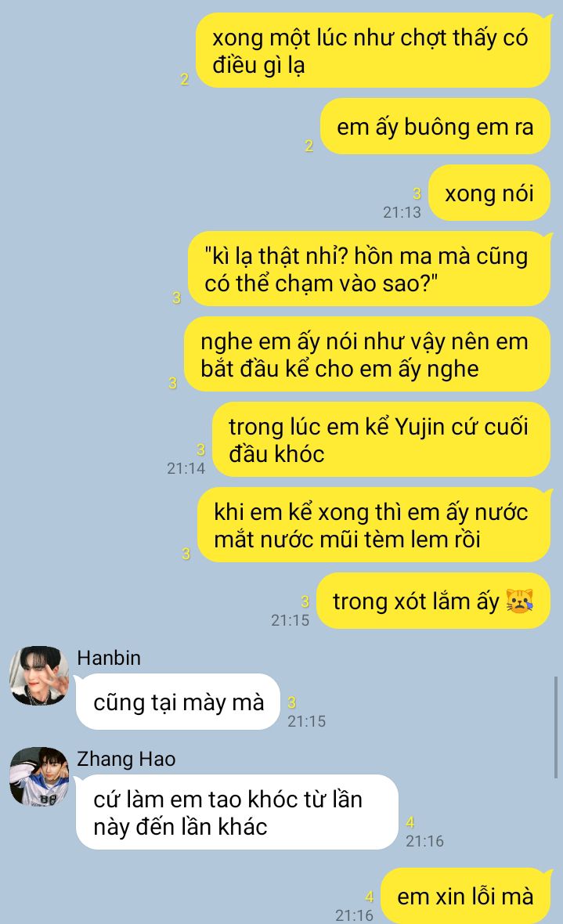The height and width of the screenshot is (924, 563).
Task: Click the 'trong lúc em kể Yujin' message
Action: 381,439
